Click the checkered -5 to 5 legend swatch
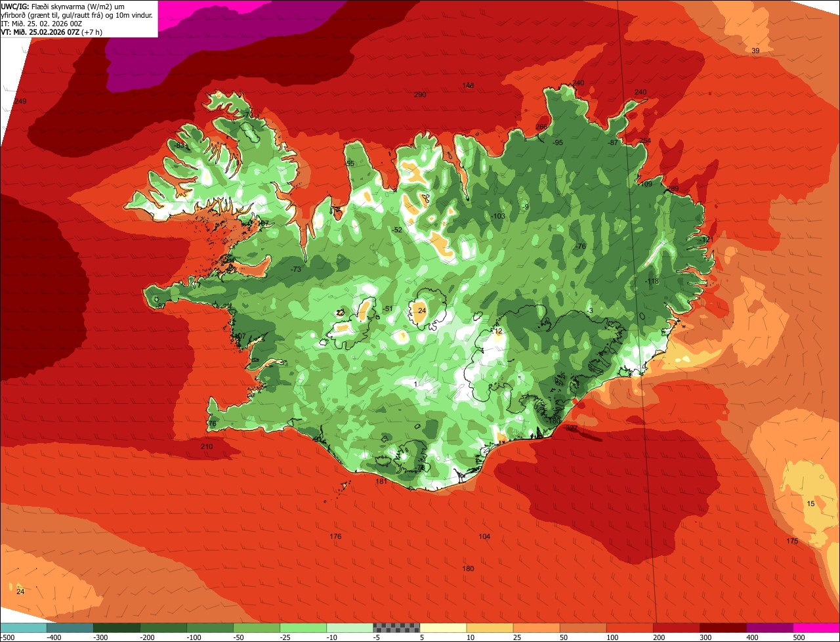 (x=396, y=628)
